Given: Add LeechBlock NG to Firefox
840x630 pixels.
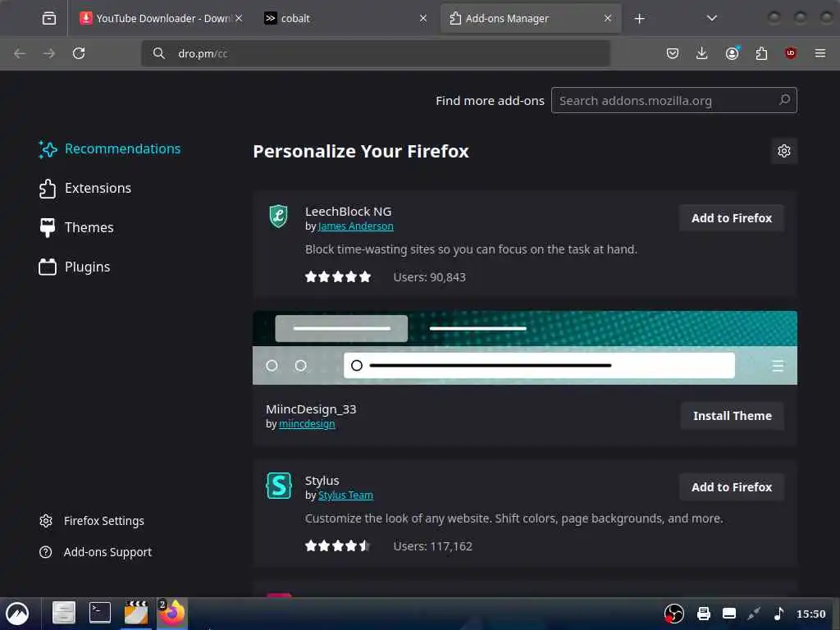Looking at the screenshot, I should point(731,218).
